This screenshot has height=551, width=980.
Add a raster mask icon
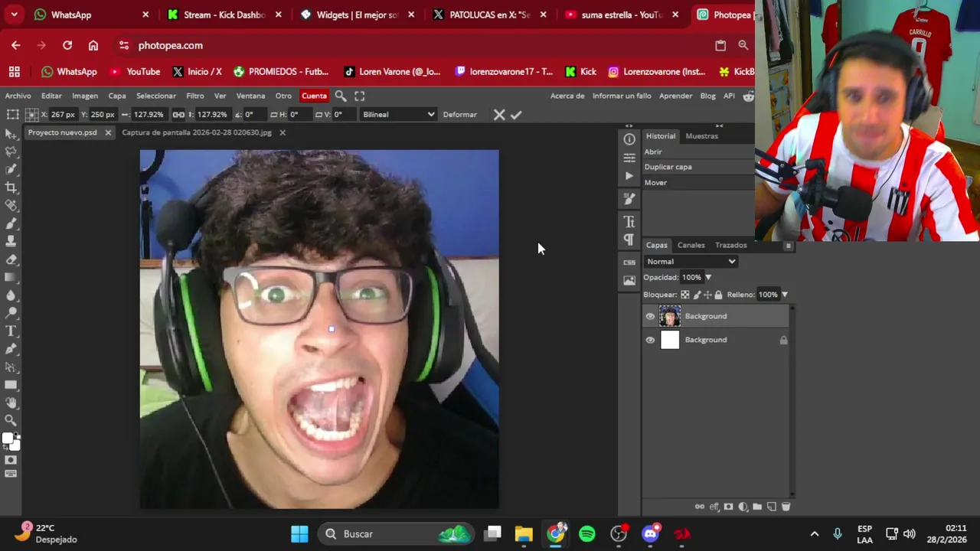728,507
